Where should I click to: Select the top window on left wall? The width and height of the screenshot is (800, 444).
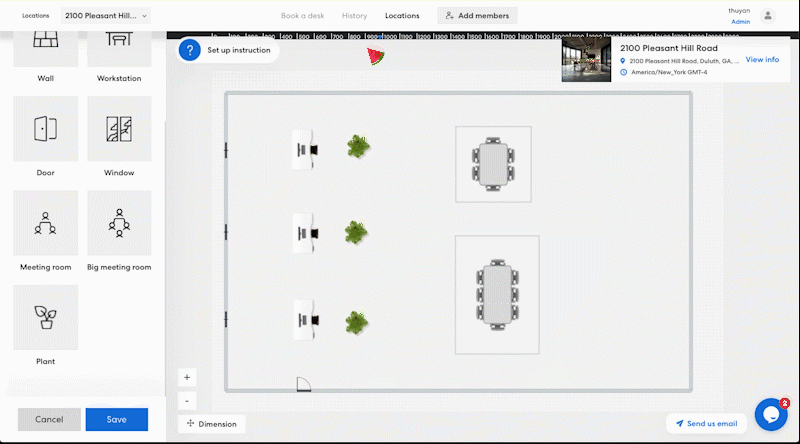[226, 150]
